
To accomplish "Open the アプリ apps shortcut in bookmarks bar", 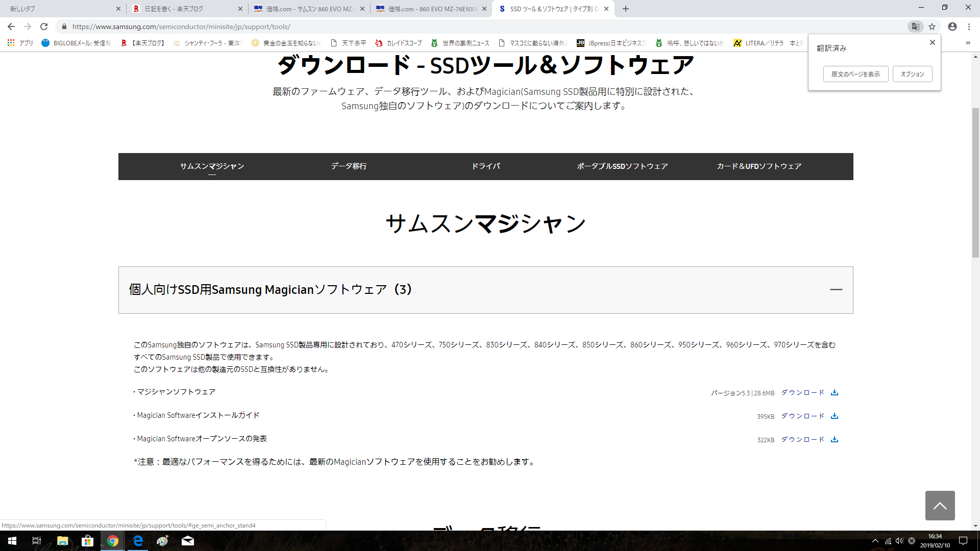I will 20,43.
